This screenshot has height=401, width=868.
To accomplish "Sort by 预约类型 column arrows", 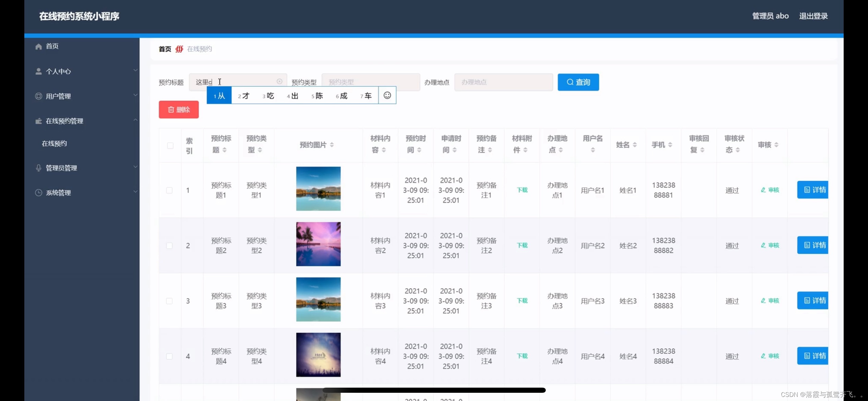I will [260, 150].
